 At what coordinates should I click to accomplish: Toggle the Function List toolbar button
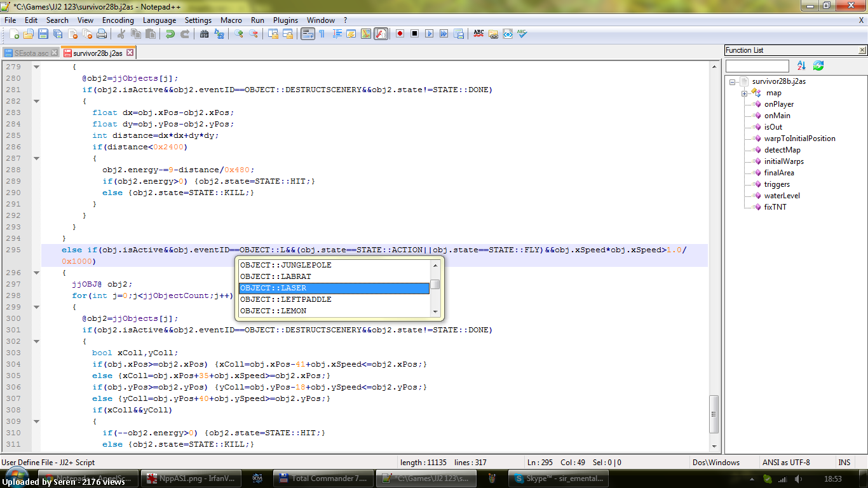tap(381, 34)
